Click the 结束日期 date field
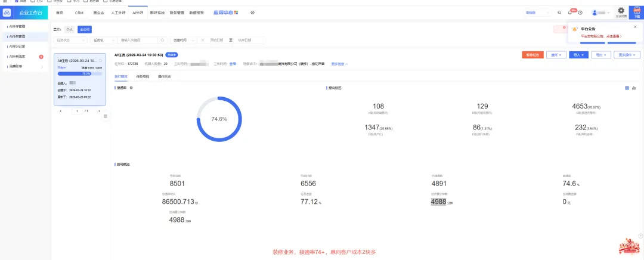 (246, 41)
